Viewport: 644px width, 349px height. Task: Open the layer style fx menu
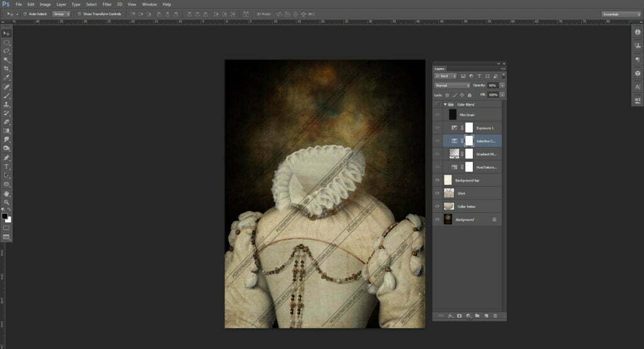tap(450, 315)
